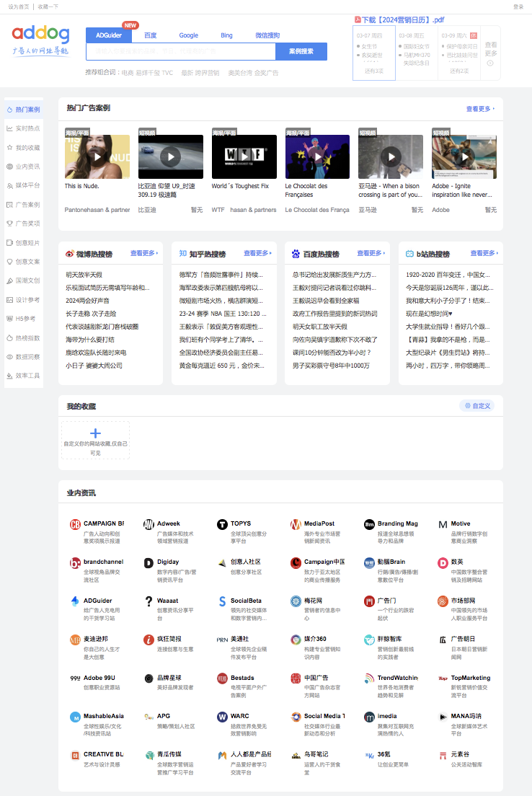
Task: Open 设计参考 sidebar entry
Action: pyautogui.click(x=23, y=299)
